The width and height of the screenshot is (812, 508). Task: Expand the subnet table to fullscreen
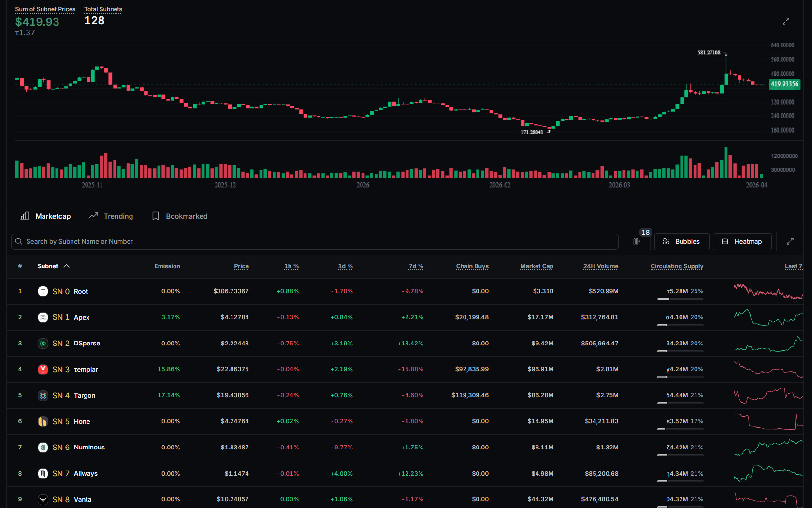[790, 241]
